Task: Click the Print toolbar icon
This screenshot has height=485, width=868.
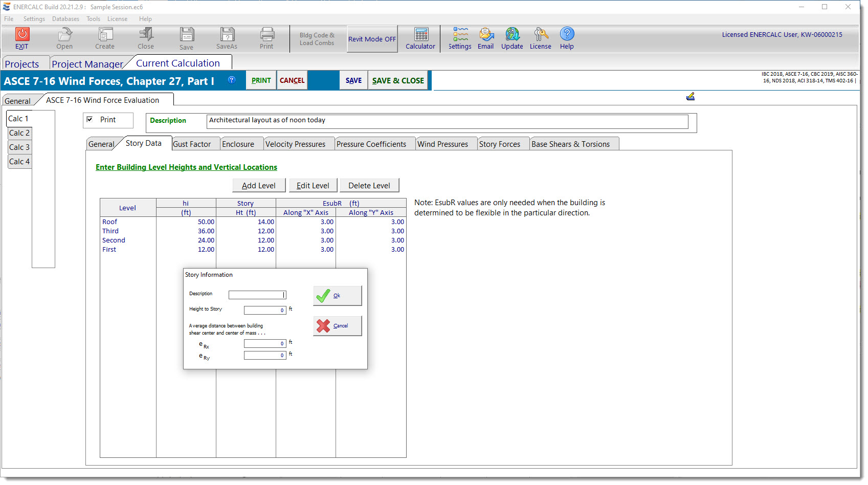Action: coord(266,34)
